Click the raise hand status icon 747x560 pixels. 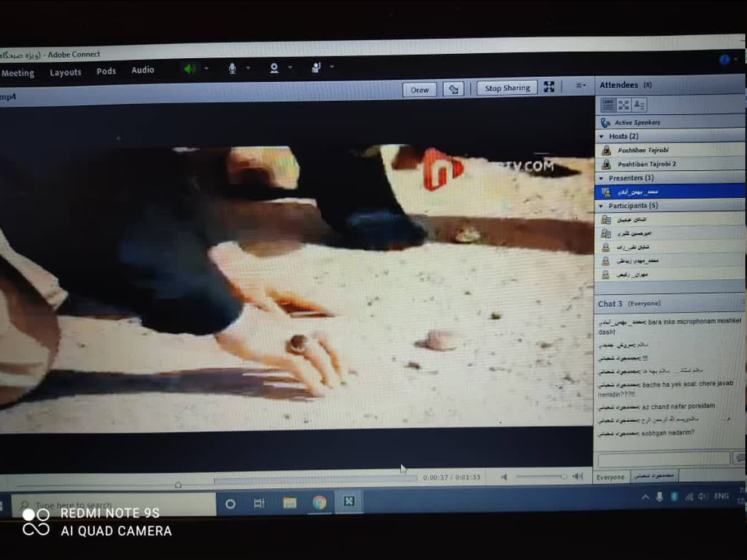click(x=316, y=67)
